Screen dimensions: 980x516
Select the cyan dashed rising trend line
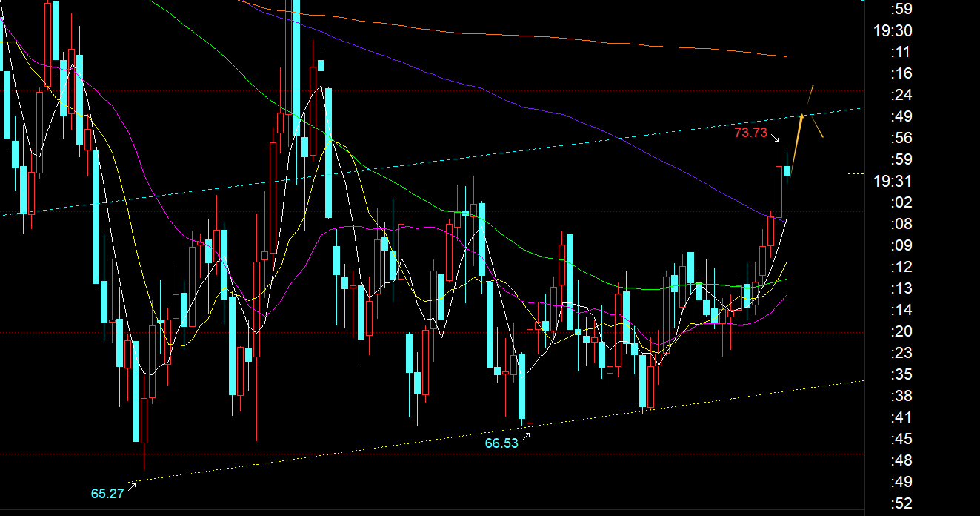[x=433, y=162]
